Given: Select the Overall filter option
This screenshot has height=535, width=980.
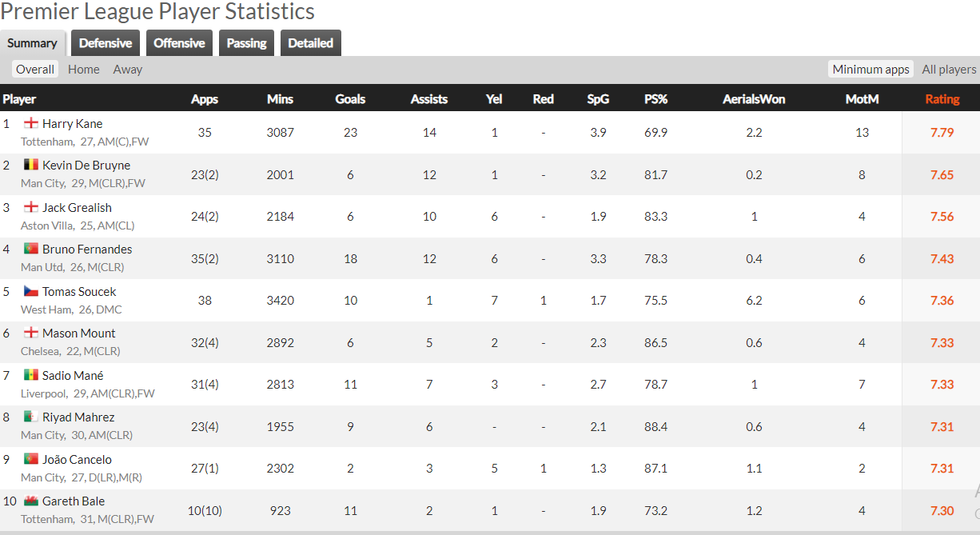Looking at the screenshot, I should pos(35,70).
